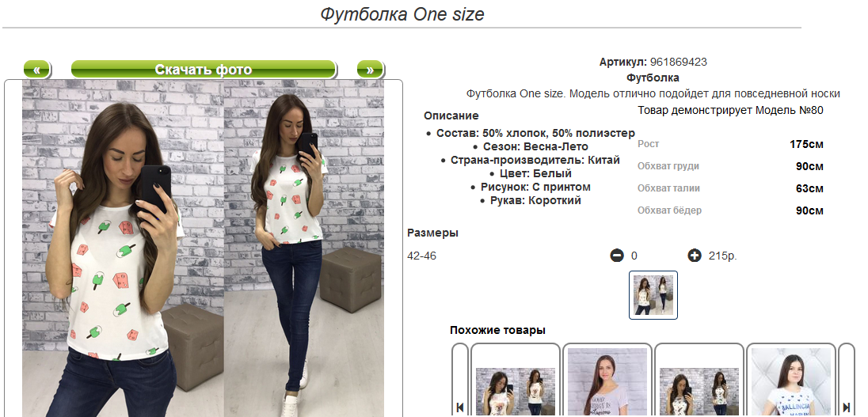Image resolution: width=868 pixels, height=417 pixels.
Task: Download the photo with Скачать фото
Action: [x=204, y=70]
